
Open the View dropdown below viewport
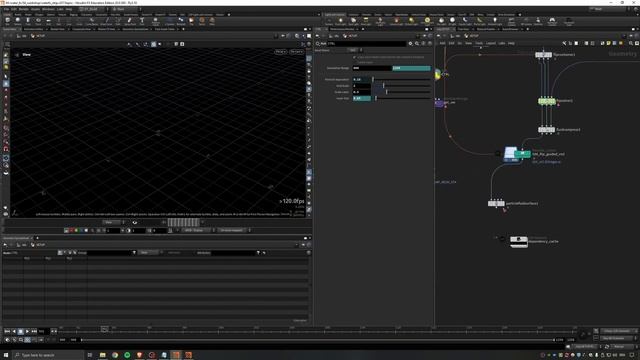[113, 222]
